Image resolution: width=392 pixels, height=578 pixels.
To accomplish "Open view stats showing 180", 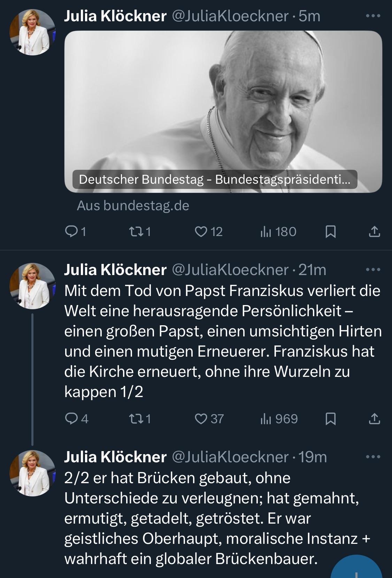I will click(x=278, y=232).
